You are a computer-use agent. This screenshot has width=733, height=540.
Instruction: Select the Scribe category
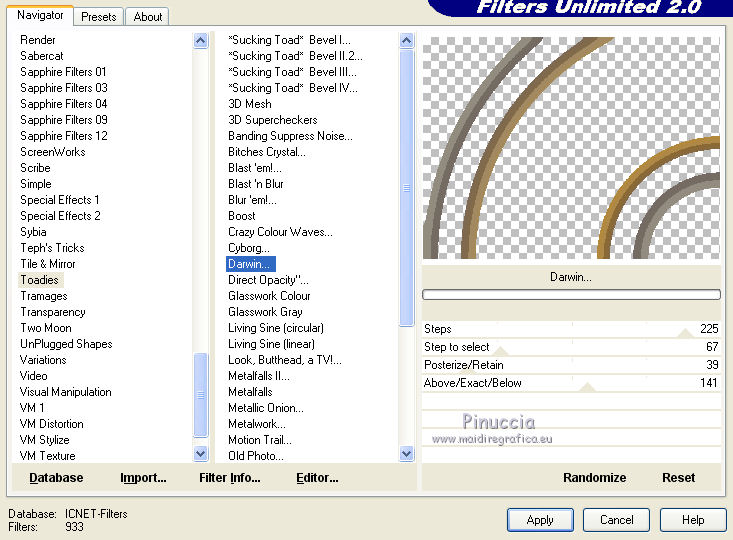click(x=35, y=168)
